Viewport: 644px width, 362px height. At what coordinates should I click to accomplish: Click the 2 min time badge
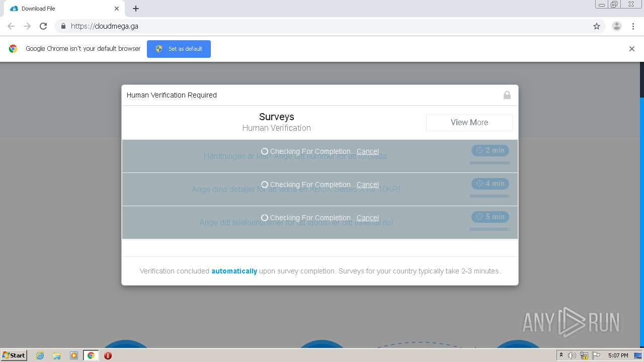click(x=490, y=150)
